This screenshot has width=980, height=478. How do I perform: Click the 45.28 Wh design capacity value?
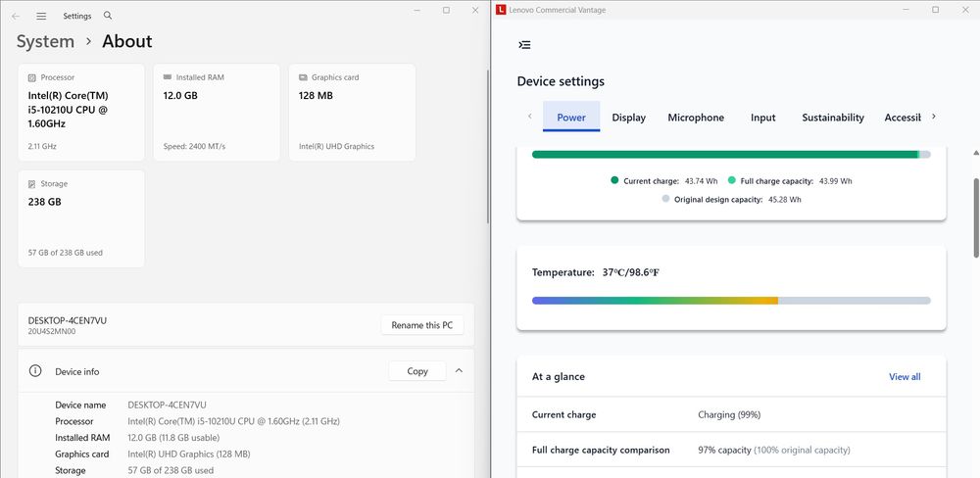(x=783, y=200)
